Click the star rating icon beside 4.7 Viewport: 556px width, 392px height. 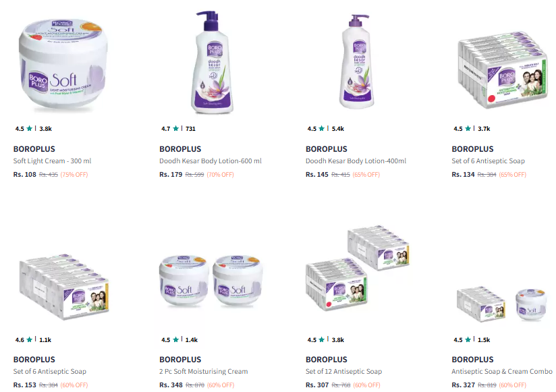pyautogui.click(x=175, y=129)
